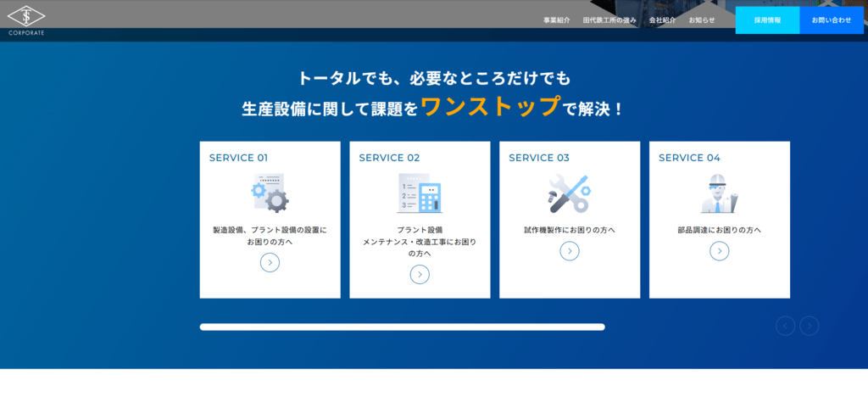
Task: Open the 田代鉄工所の強み menu item
Action: pos(609,20)
